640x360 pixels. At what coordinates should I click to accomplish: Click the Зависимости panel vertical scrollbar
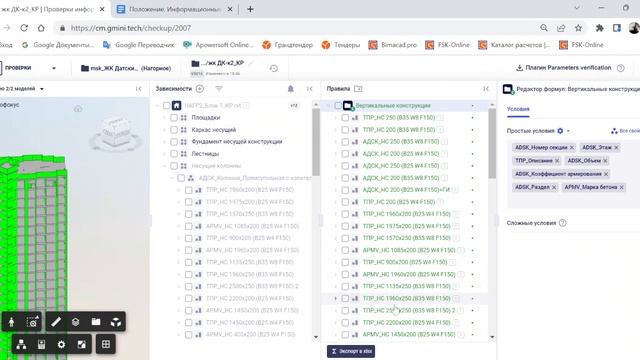click(x=316, y=143)
